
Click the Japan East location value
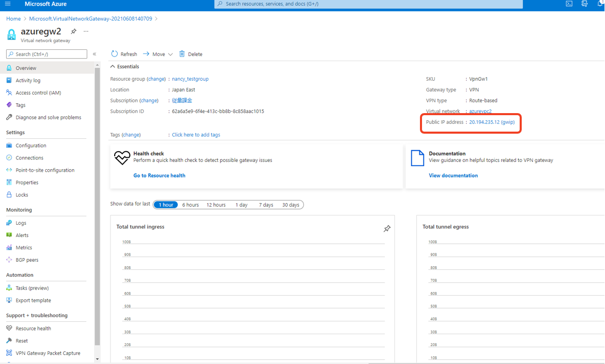[184, 89]
